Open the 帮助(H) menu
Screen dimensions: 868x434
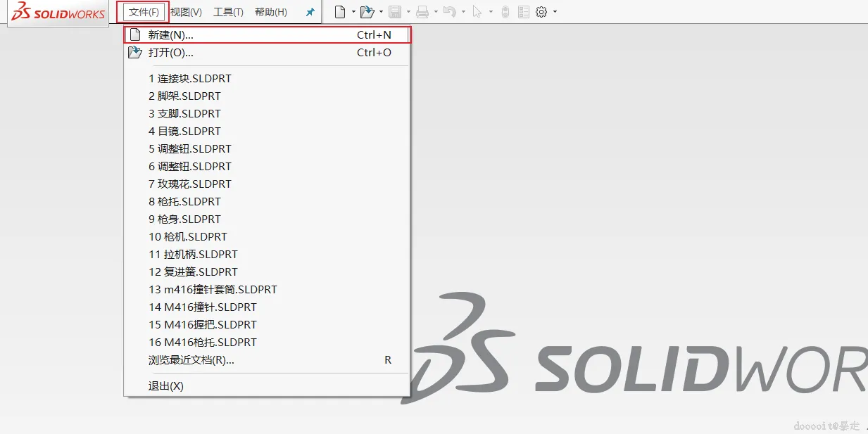[271, 12]
